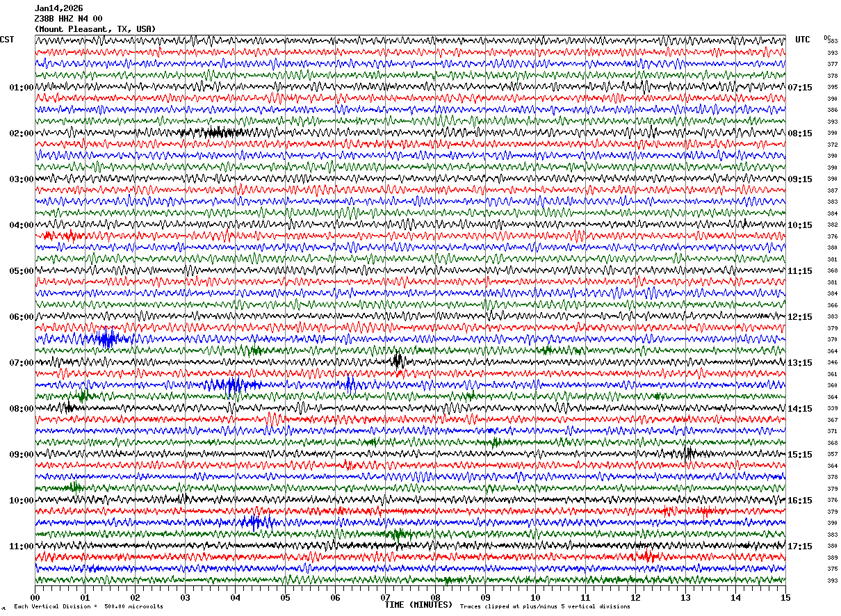Viewport: 841px width, 616px height.
Task: Click the UTC time label "15:15"
Action: (x=800, y=455)
